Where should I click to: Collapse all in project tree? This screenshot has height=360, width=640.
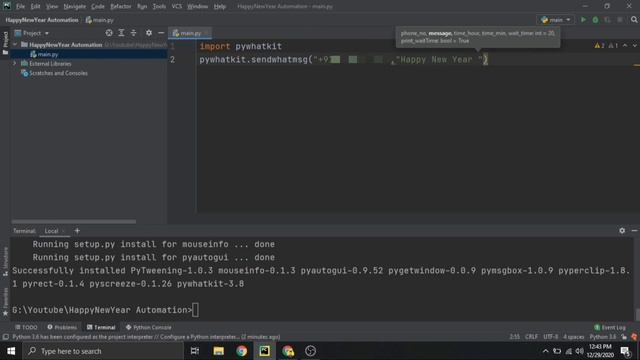coord(133,33)
